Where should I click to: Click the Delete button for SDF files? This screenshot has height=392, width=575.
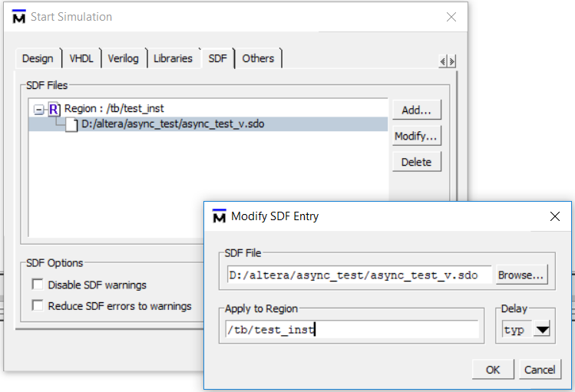point(417,162)
